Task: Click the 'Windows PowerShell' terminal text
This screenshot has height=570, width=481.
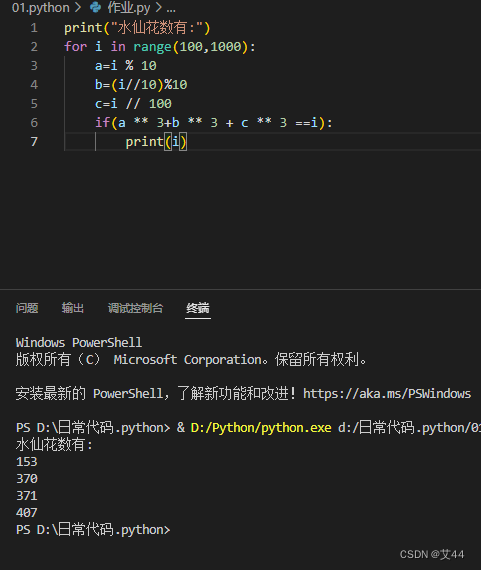Action: pyautogui.click(x=79, y=342)
